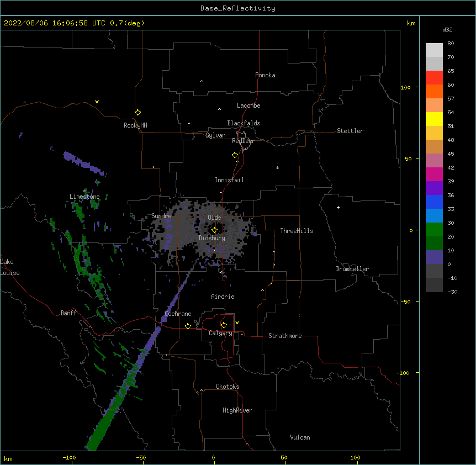Click the yellow diamond marker below Cochrane
This screenshot has width=476, height=465.
click(x=188, y=326)
